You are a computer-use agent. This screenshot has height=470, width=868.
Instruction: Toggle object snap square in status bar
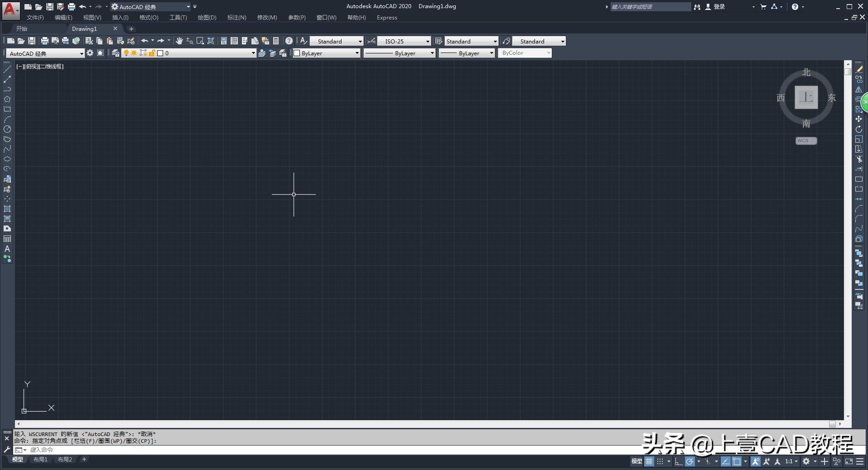(x=737, y=461)
